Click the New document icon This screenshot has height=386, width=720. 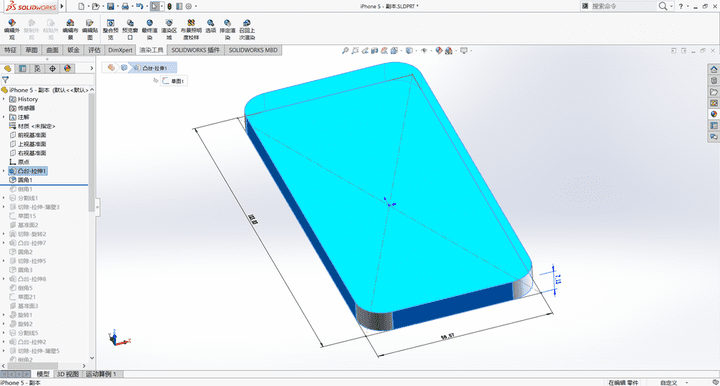pos(81,6)
